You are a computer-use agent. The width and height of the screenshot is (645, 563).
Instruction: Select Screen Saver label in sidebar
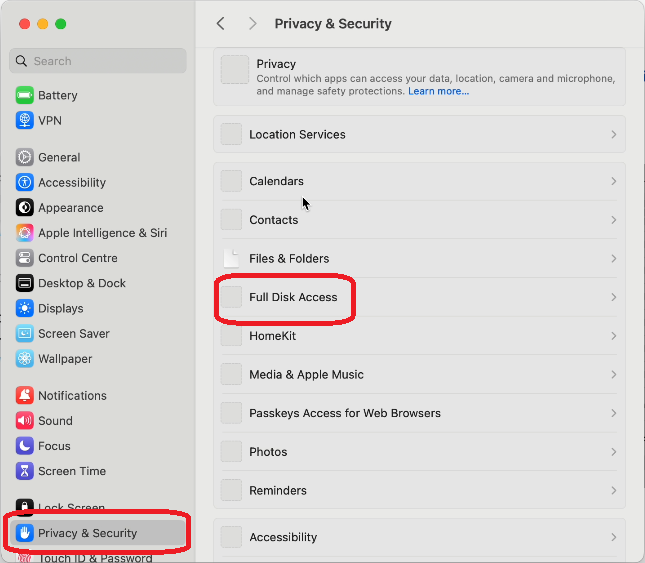pos(74,334)
